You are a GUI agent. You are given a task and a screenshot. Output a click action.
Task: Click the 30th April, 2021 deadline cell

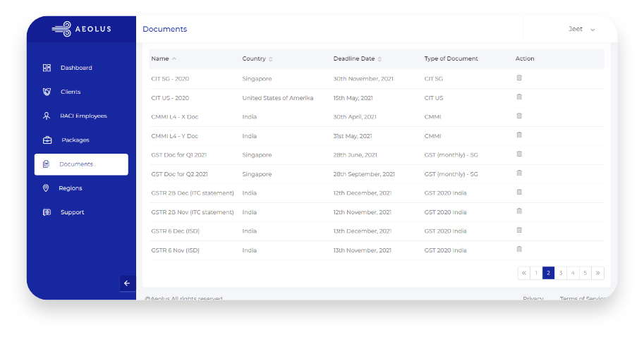coord(355,117)
